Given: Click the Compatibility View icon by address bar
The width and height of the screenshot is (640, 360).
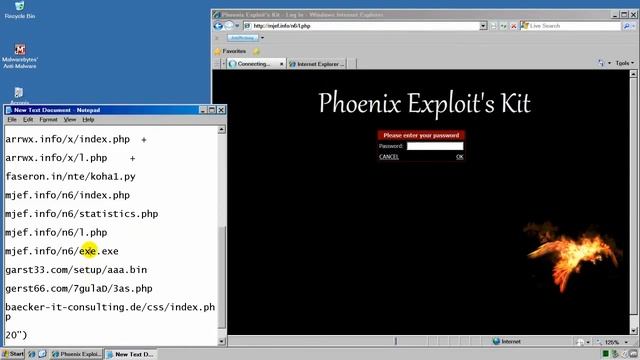Looking at the screenshot, I should [x=494, y=26].
